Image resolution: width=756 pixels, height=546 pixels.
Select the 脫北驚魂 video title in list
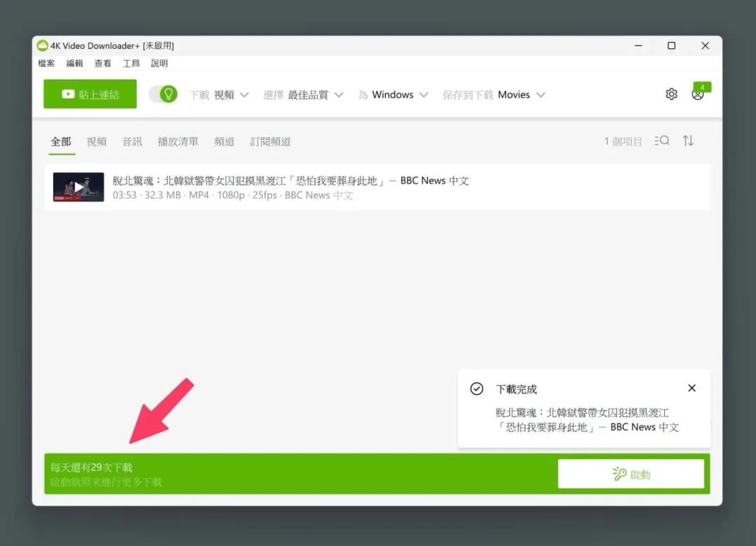pos(290,181)
